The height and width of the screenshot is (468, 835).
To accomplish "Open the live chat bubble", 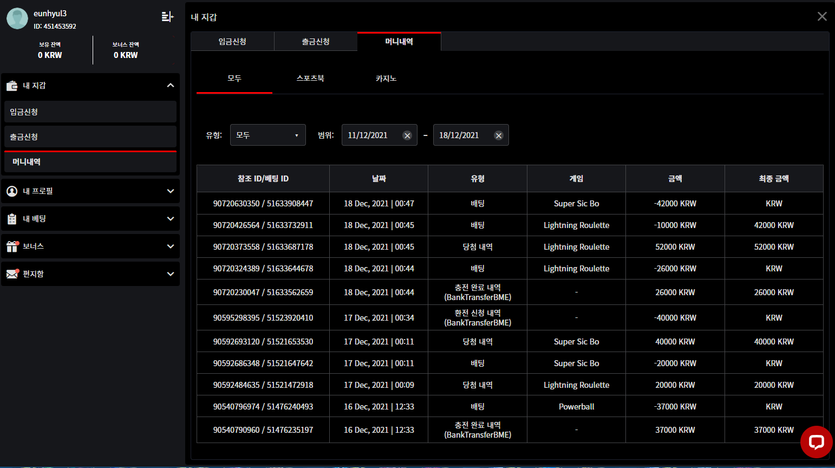I will pyautogui.click(x=816, y=441).
